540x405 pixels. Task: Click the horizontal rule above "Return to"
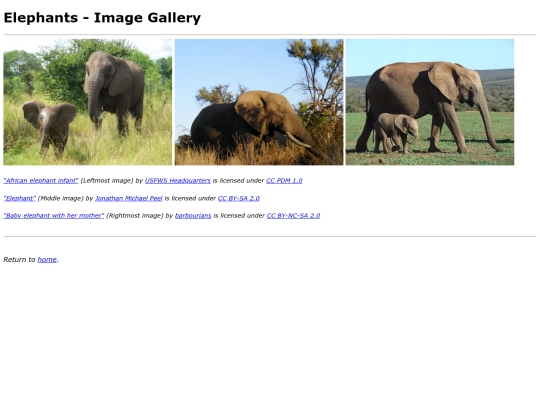pos(270,237)
